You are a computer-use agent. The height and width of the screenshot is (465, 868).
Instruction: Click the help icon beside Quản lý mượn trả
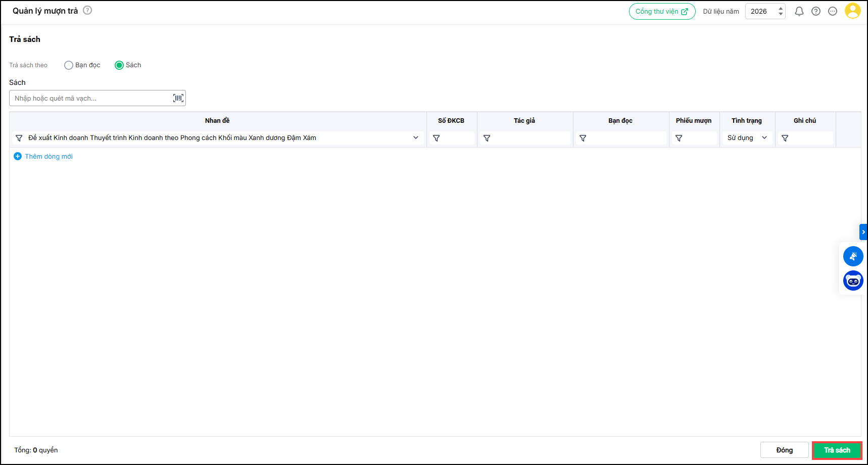[87, 10]
